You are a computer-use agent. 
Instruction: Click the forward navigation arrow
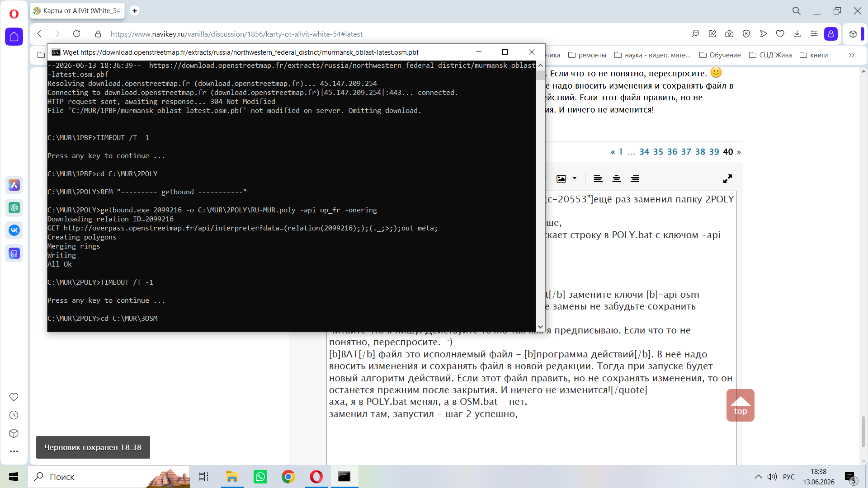[x=57, y=34]
